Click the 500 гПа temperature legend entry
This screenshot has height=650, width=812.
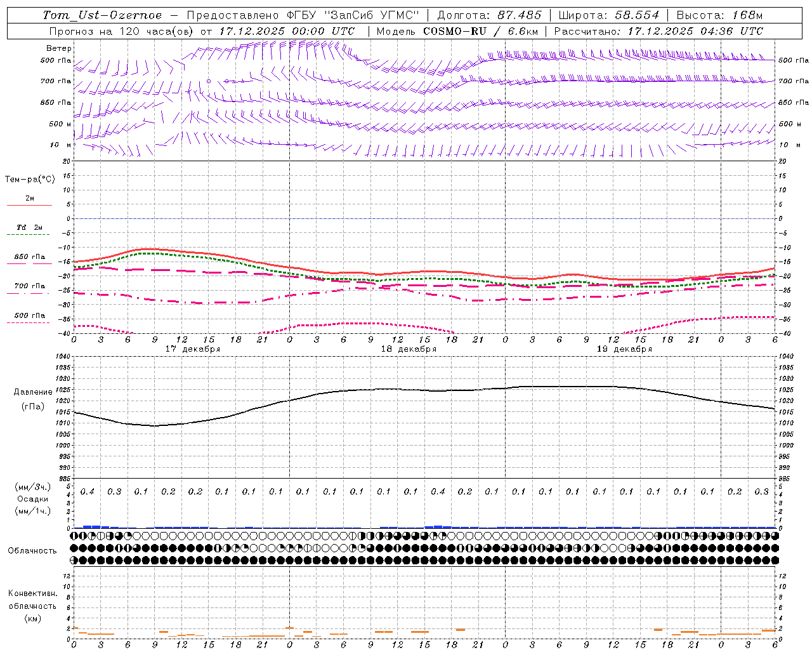point(30,315)
